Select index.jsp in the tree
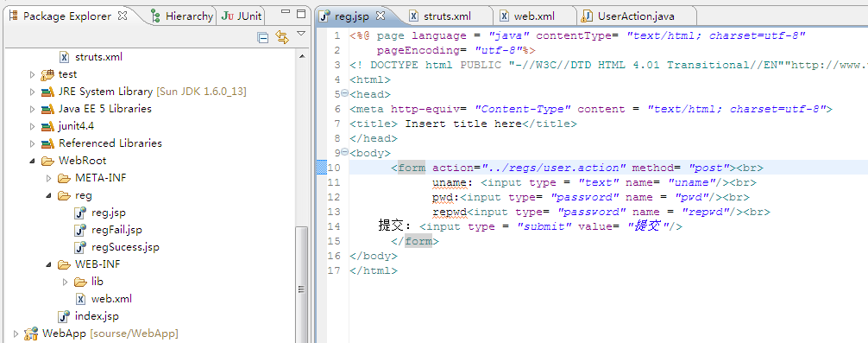Viewport: 868px width, 343px height. pyautogui.click(x=97, y=316)
